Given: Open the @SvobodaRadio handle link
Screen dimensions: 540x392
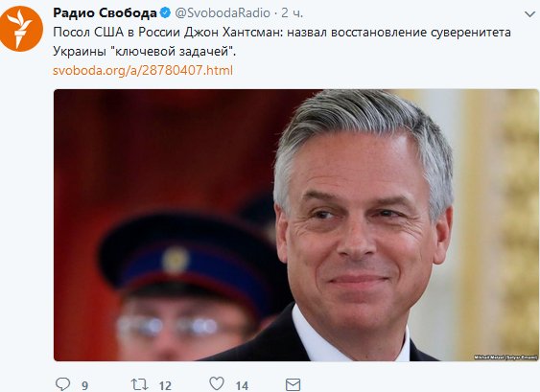Looking at the screenshot, I should (223, 13).
